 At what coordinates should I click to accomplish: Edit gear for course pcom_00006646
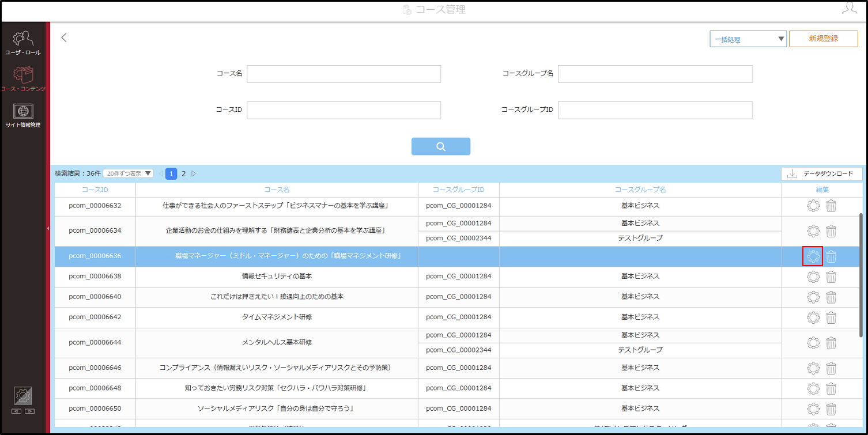point(813,368)
